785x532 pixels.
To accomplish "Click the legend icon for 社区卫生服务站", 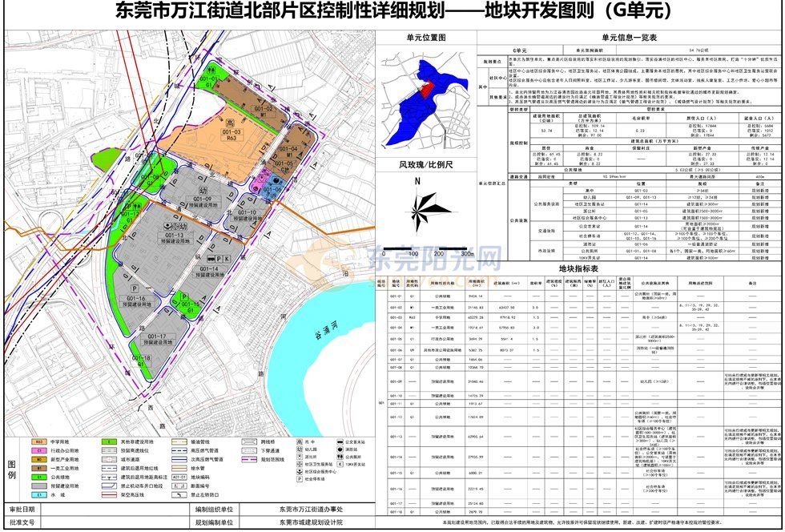I will pyautogui.click(x=299, y=464).
